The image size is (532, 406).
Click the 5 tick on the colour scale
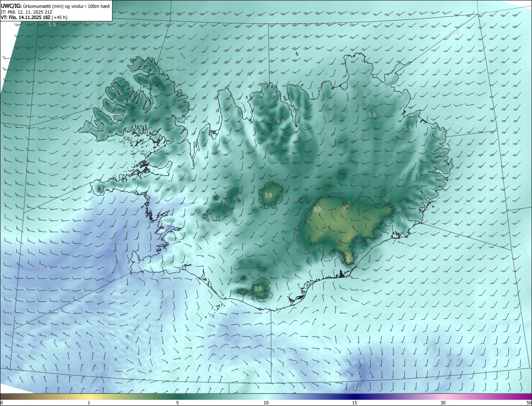point(177,403)
